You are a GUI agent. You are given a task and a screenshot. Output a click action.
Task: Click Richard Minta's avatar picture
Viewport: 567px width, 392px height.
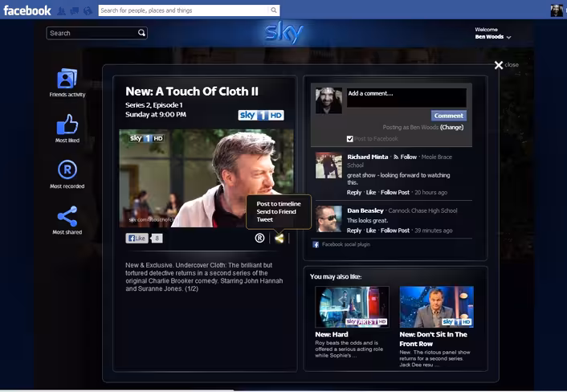[x=328, y=165]
